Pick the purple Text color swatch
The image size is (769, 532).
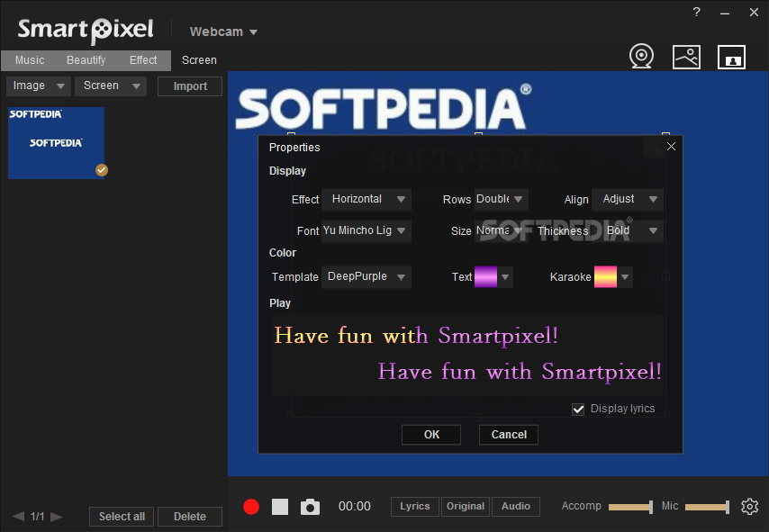coord(486,277)
